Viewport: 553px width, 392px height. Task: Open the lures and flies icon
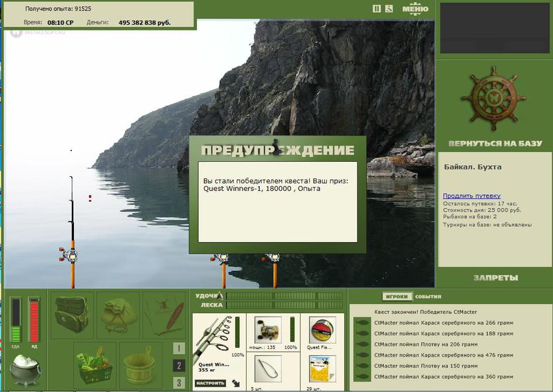tap(164, 315)
